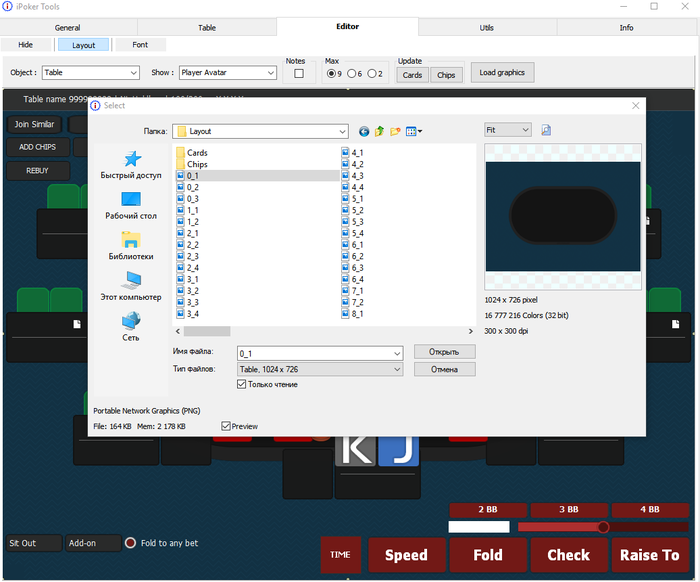This screenshot has width=700, height=582.
Task: Open Network (Сеть) shortcut
Action: point(131,327)
